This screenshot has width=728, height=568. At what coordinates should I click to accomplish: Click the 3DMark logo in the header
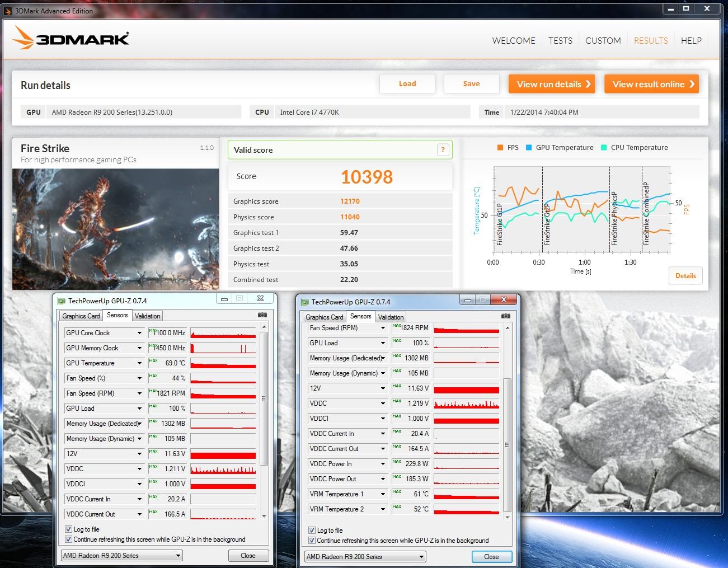tap(71, 37)
